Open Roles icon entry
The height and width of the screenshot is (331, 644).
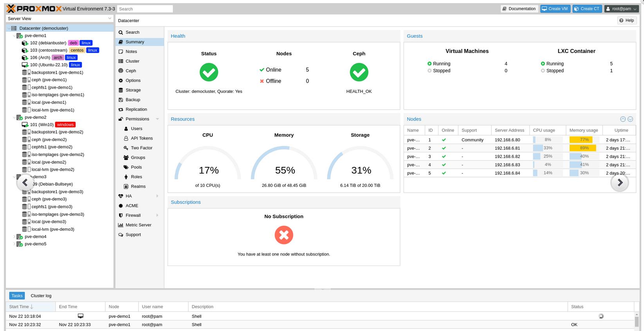(x=126, y=177)
